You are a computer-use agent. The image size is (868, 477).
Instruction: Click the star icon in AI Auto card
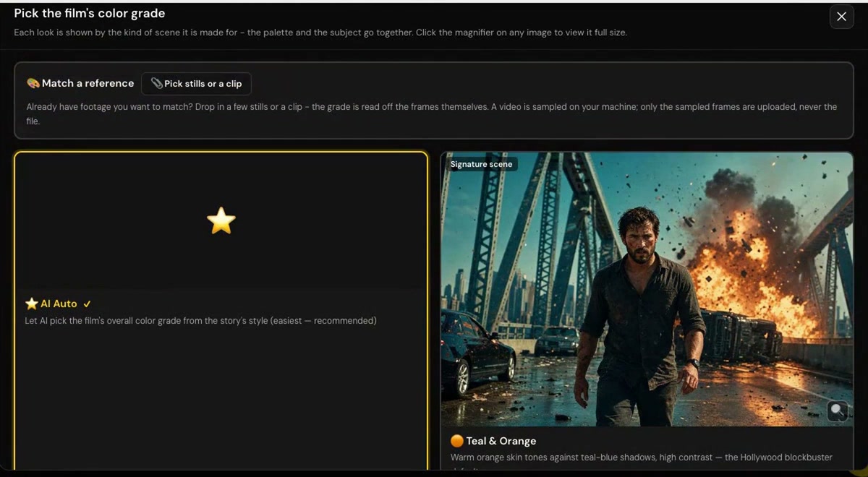pyautogui.click(x=221, y=220)
